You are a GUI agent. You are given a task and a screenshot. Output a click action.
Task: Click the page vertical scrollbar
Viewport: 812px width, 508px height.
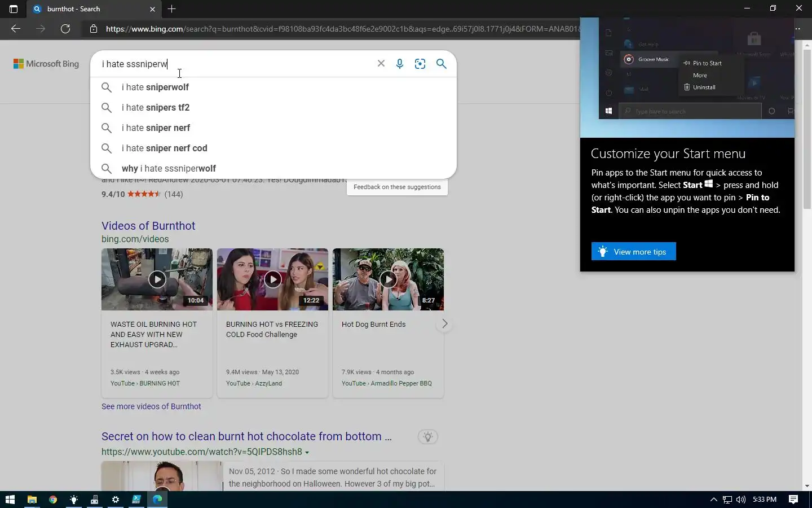807,130
